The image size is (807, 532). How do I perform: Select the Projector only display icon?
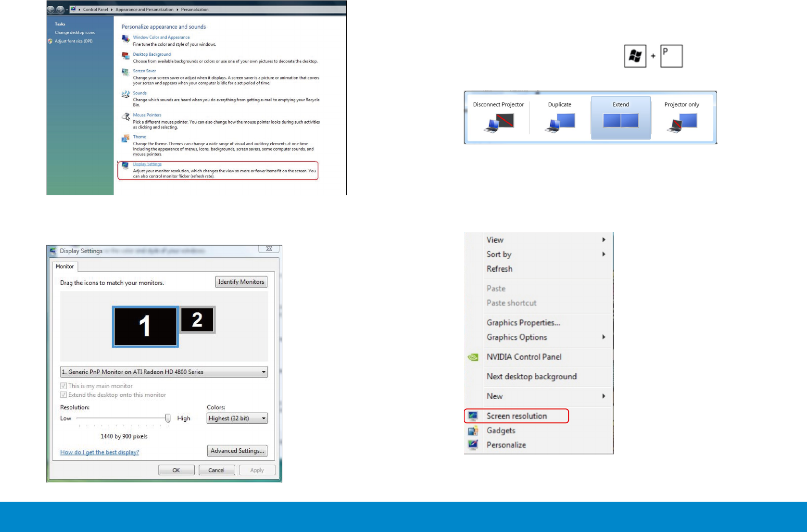pyautogui.click(x=682, y=123)
